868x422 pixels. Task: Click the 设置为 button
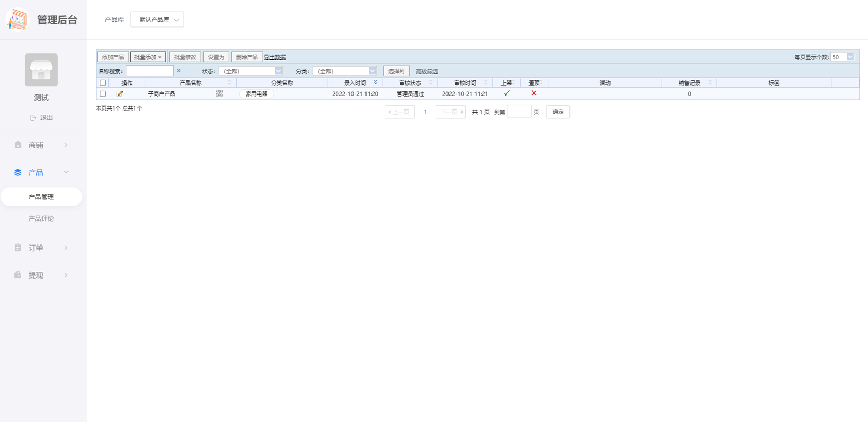[216, 57]
